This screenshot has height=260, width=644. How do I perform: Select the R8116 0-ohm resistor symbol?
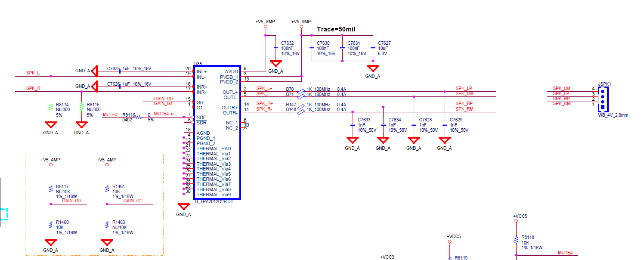pos(139,117)
